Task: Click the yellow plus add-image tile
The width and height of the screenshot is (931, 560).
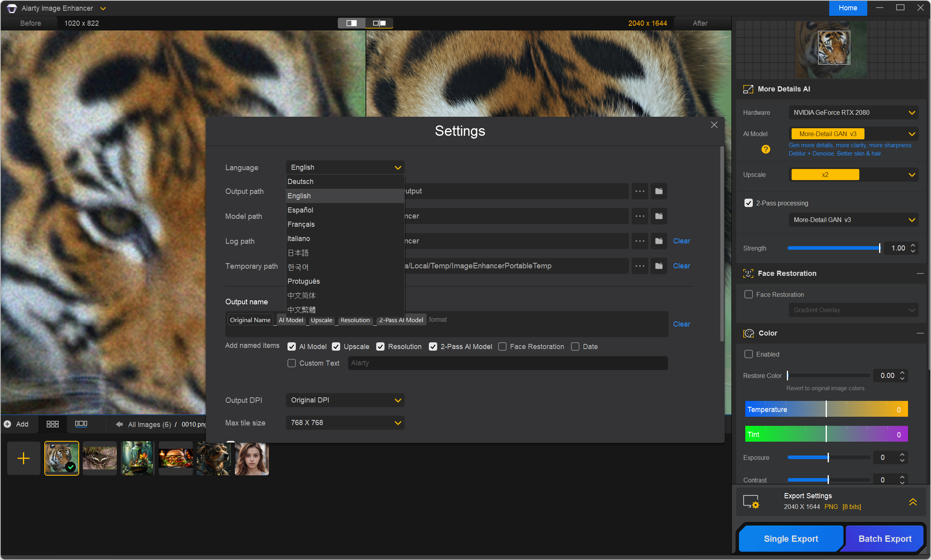Action: pyautogui.click(x=23, y=458)
